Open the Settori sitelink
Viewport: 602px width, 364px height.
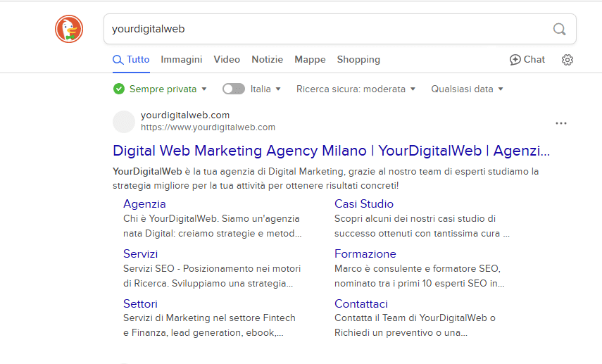(x=140, y=303)
